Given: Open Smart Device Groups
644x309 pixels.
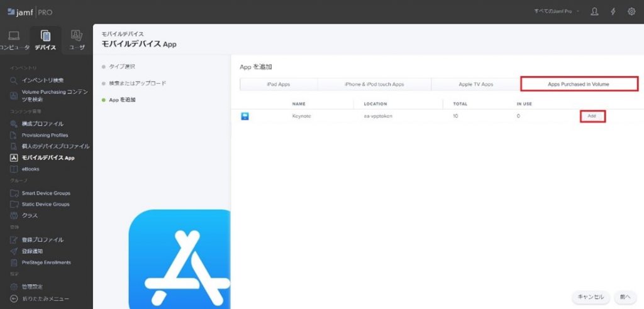Looking at the screenshot, I should 46,193.
